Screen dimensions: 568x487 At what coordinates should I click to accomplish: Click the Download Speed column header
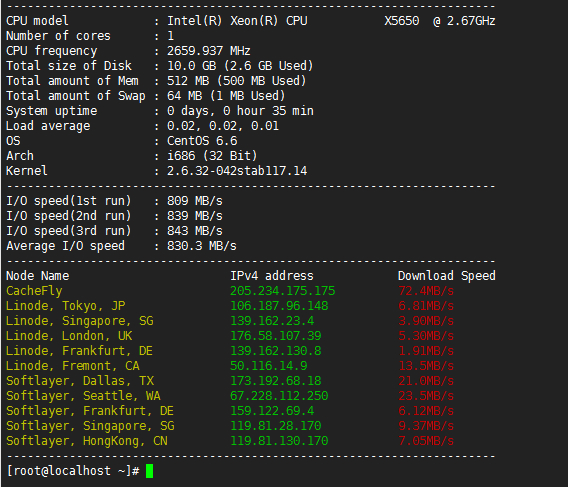[447, 276]
